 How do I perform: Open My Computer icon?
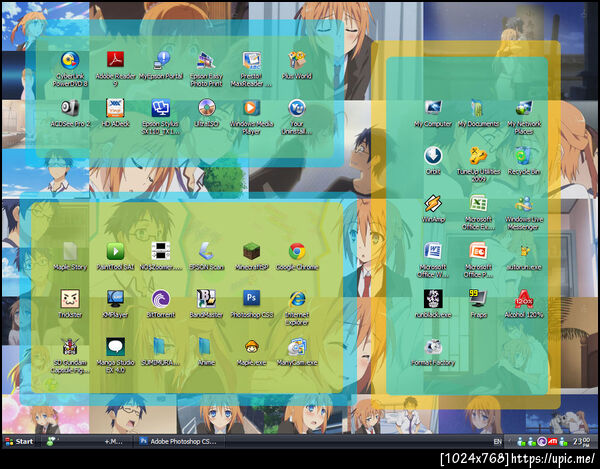tap(433, 108)
